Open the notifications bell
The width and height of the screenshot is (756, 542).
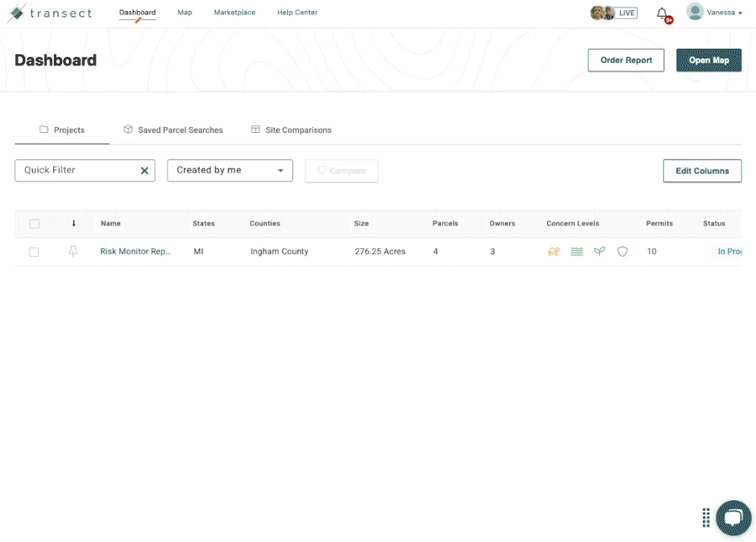pos(663,13)
